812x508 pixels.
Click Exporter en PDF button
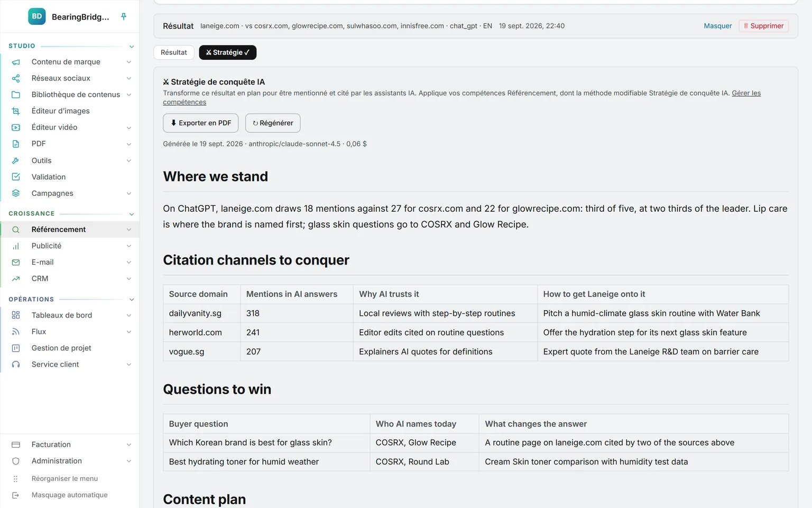[x=201, y=123]
